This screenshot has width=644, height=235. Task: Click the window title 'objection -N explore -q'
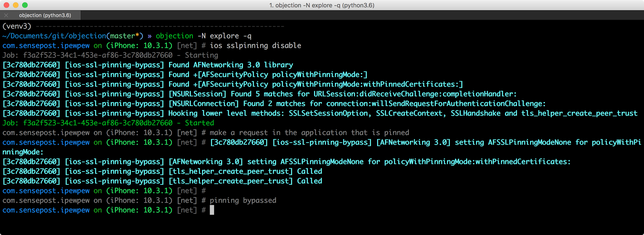(322, 5)
